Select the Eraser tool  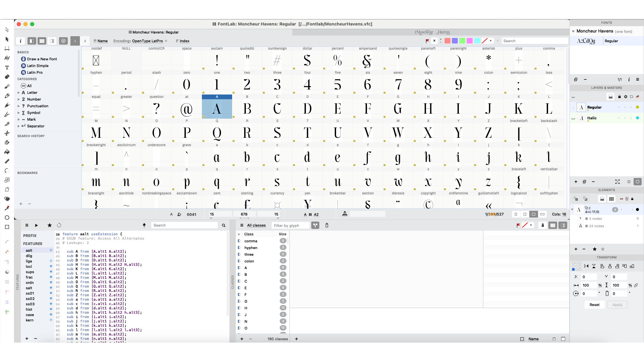click(7, 77)
